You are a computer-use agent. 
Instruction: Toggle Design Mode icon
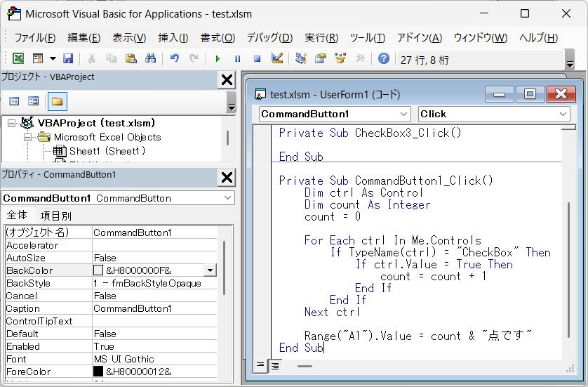coord(276,58)
